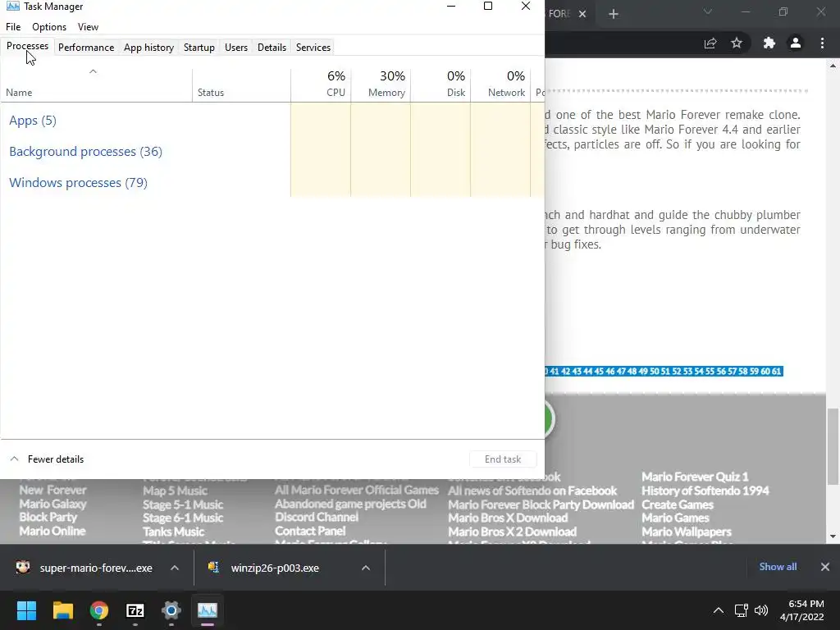
Task: Open the Mario Galaxy link on the webpage
Action: pos(52,504)
